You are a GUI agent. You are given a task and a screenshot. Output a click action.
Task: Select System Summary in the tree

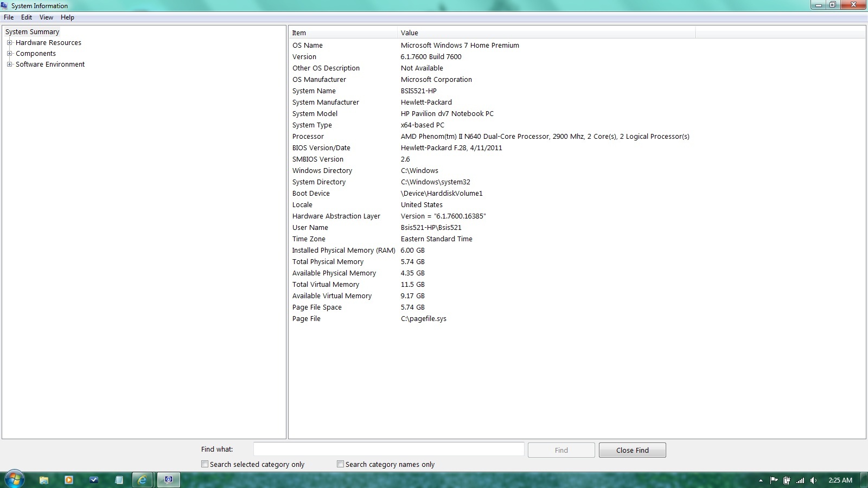point(32,32)
